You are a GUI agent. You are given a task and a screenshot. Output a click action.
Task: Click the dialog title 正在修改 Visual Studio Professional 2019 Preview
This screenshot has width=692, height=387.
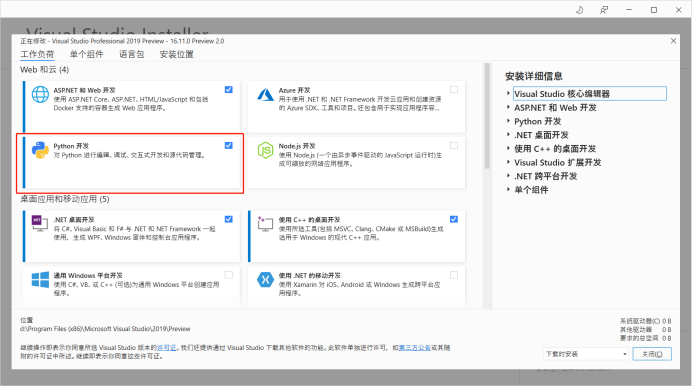(122, 41)
